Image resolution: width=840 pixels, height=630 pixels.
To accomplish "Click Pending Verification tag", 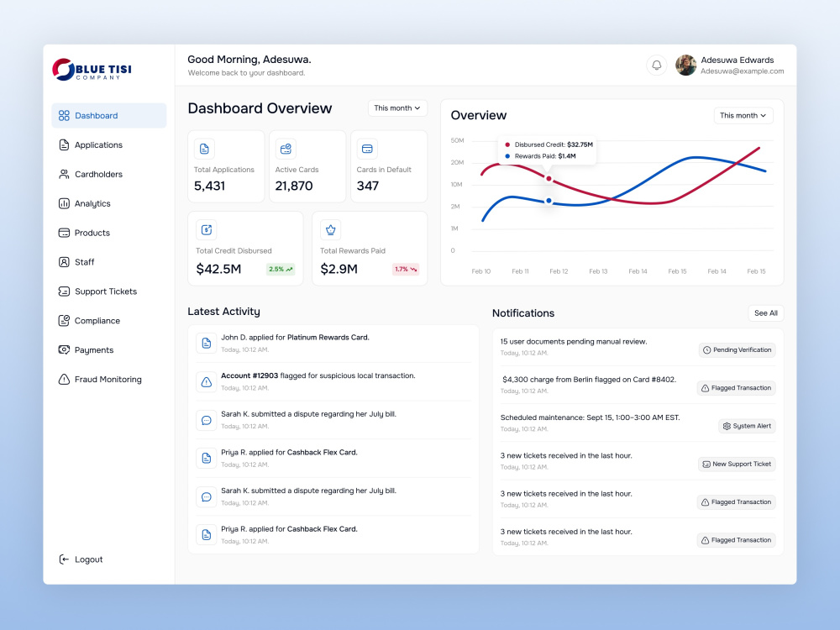I will coord(738,350).
